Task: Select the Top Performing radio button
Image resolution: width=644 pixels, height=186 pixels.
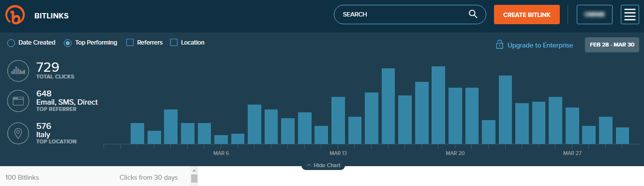Action: tap(68, 43)
